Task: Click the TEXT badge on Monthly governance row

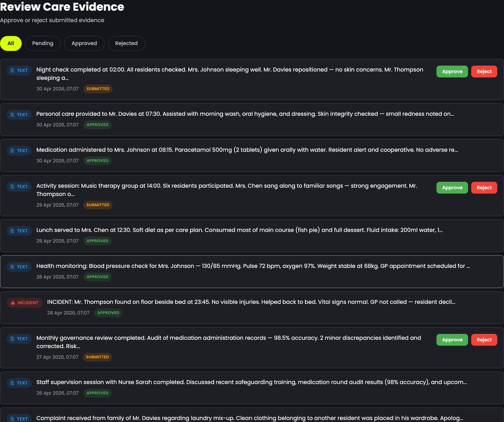Action: point(19,339)
